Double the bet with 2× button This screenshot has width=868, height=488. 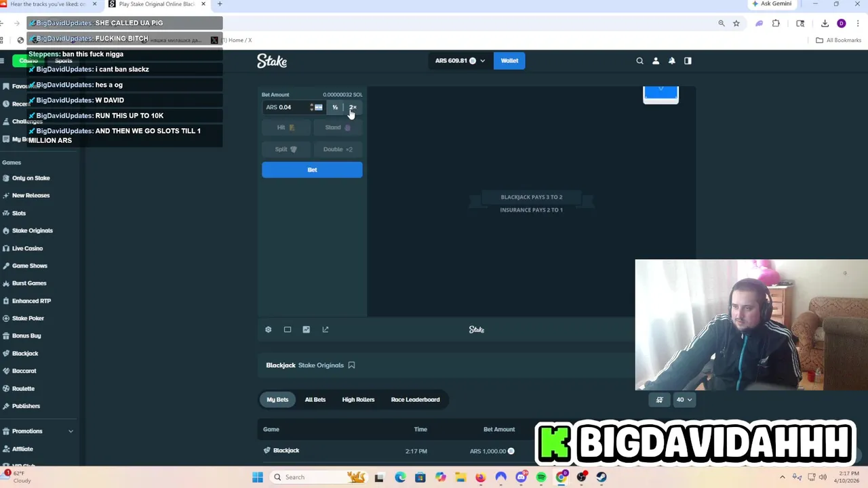coord(353,107)
